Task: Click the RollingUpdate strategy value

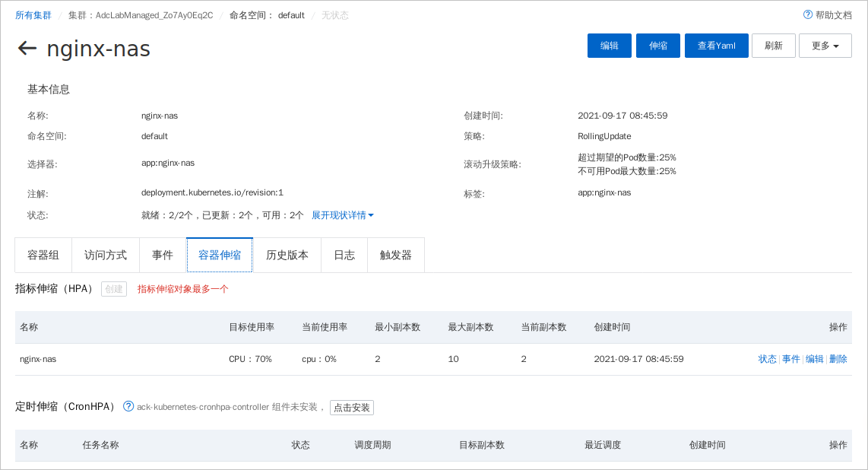Action: pyautogui.click(x=604, y=136)
